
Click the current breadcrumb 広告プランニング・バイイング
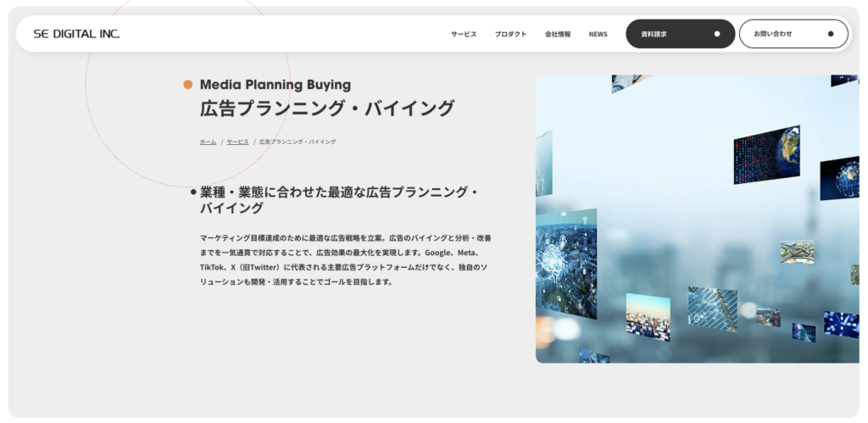point(298,142)
